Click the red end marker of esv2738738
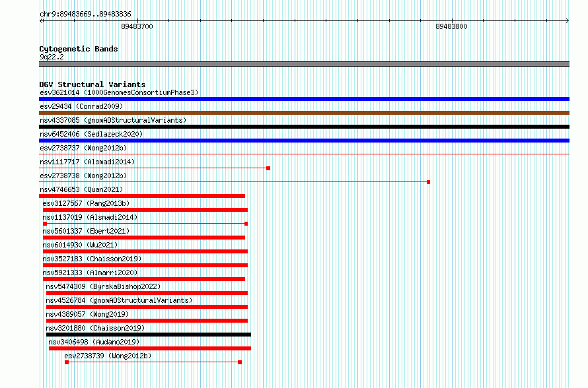 click(x=428, y=182)
